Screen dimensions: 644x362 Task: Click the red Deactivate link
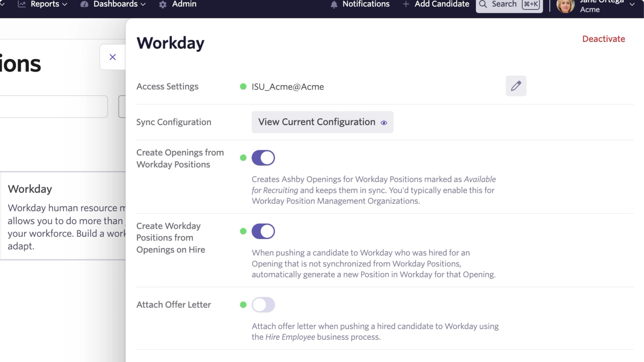[x=603, y=39]
